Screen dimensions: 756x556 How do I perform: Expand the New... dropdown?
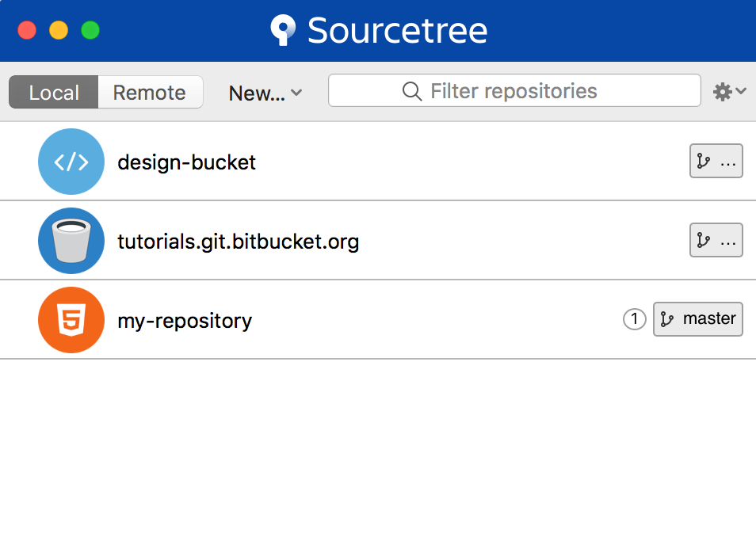tap(265, 93)
